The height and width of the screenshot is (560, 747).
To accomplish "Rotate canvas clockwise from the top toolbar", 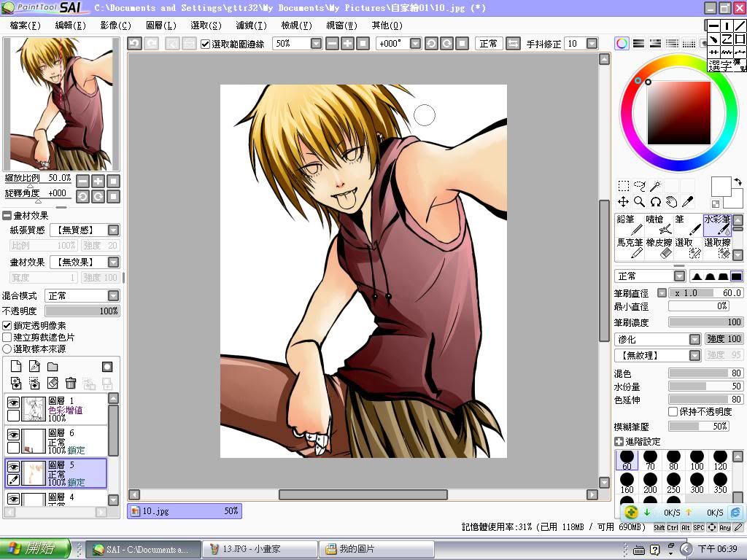I will click(x=446, y=44).
